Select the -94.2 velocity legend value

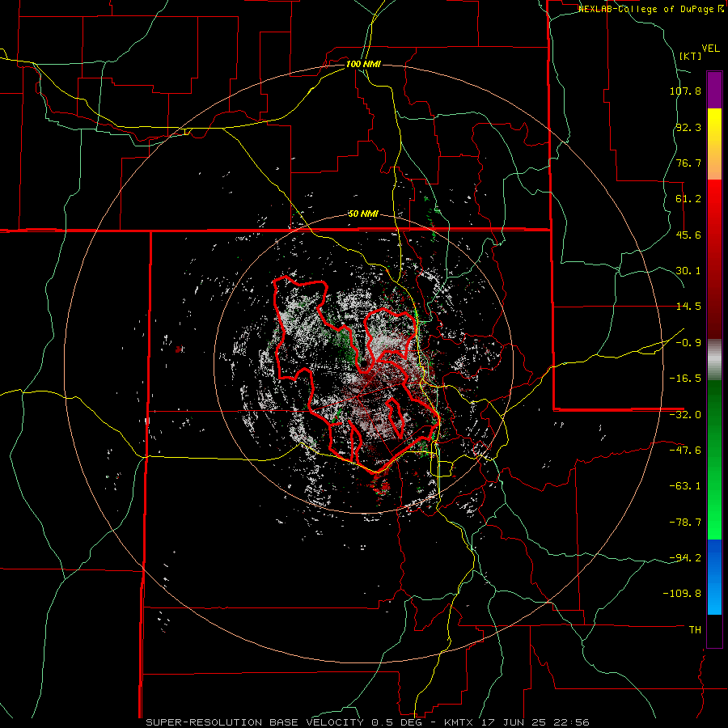click(x=685, y=557)
